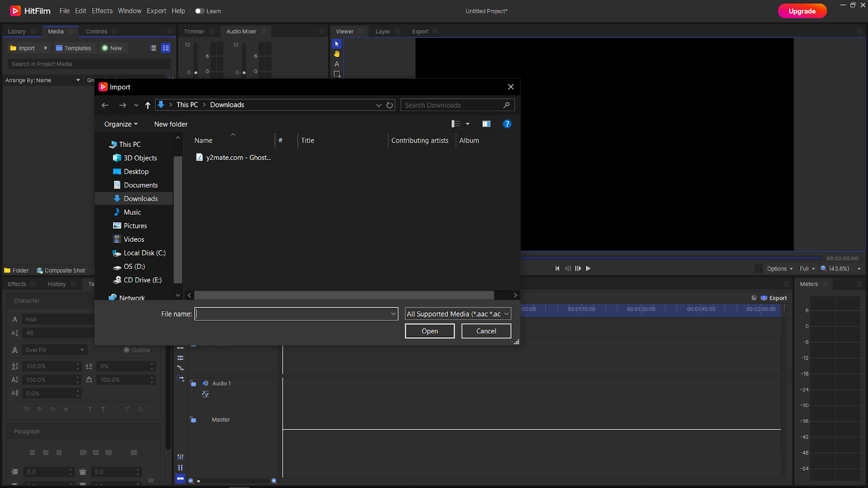The width and height of the screenshot is (868, 488).
Task: Click the dialog horizontal scrollbar
Action: [344, 296]
